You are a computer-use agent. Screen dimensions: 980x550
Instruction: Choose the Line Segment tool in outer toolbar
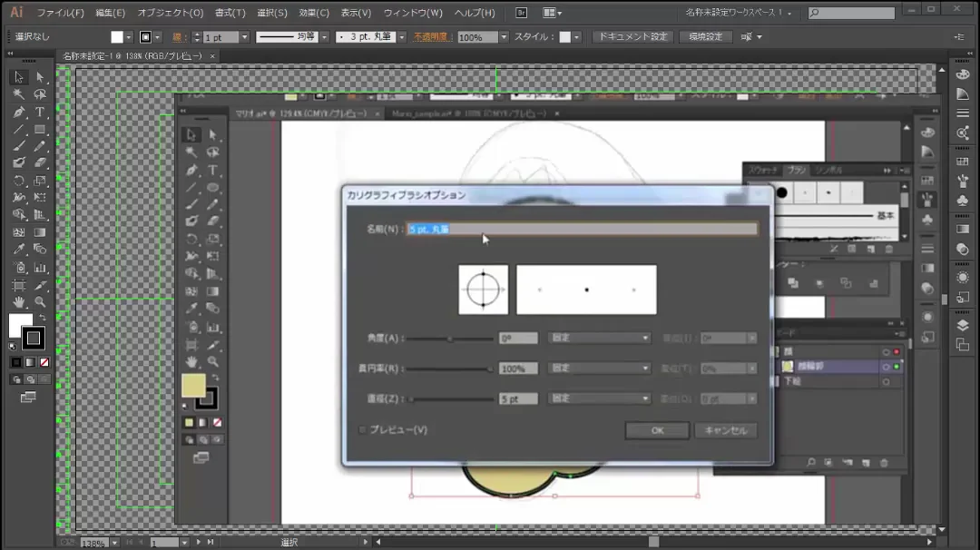[19, 130]
